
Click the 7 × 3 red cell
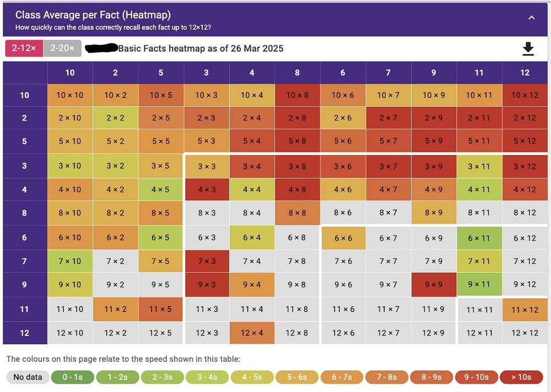tap(207, 261)
